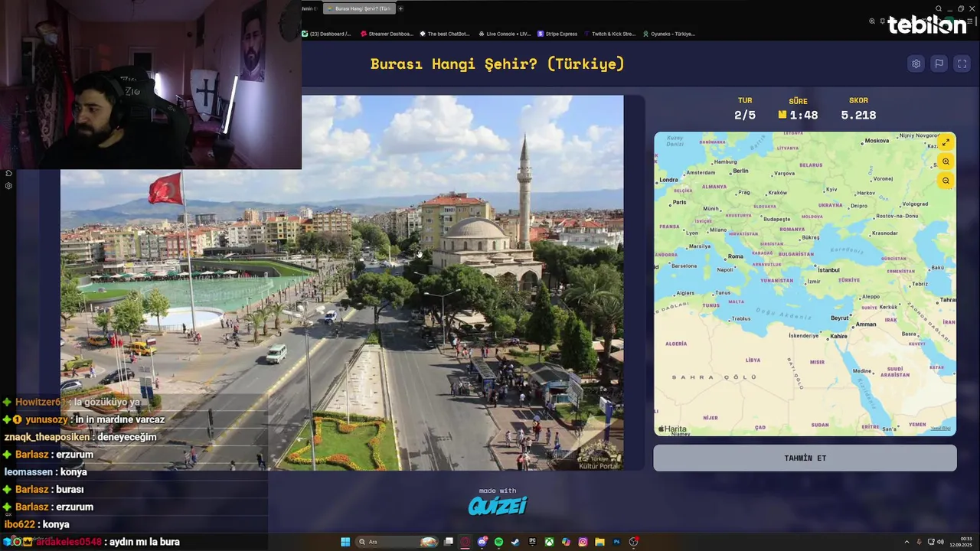Open Xbox app from taskbar
The height and width of the screenshot is (551, 980).
click(550, 542)
